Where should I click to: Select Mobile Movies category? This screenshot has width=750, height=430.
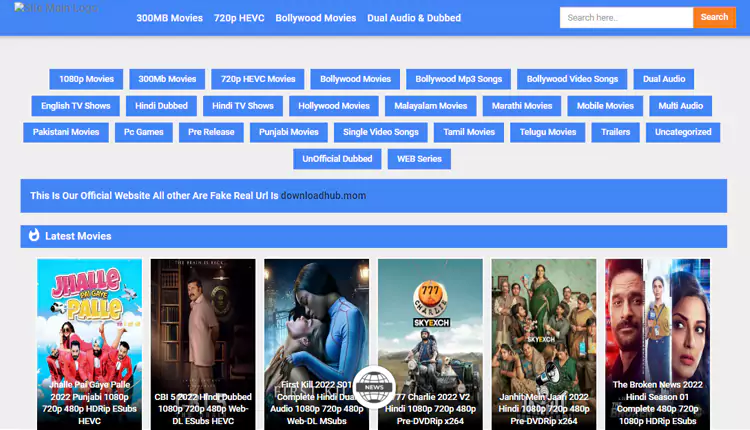coord(605,106)
